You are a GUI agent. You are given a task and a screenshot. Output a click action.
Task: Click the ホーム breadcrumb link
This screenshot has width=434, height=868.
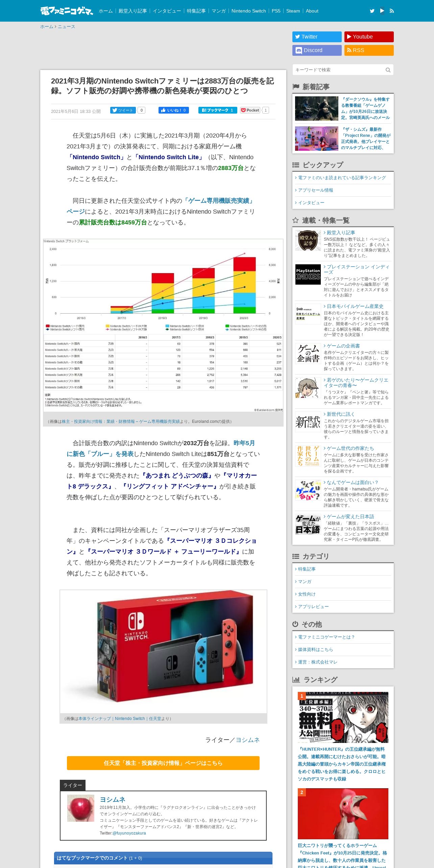(47, 27)
